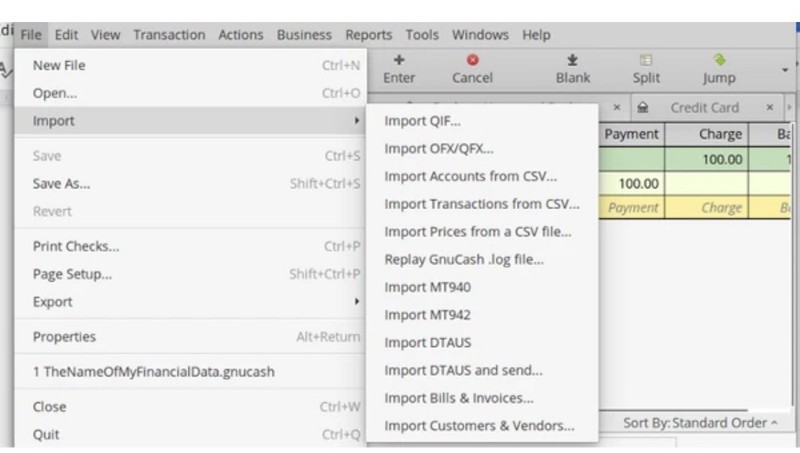The image size is (800, 453).
Task: Click the blank row Charge field
Action: [707, 208]
